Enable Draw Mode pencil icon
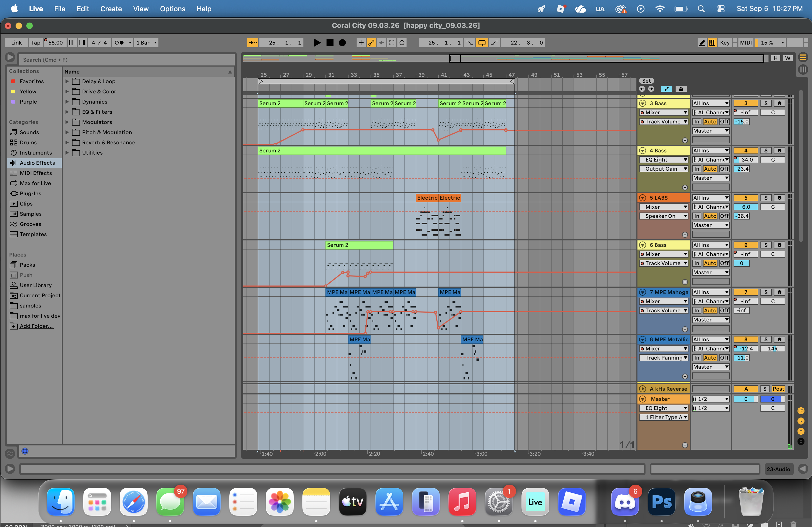Screen dimensions: 812x527 click(x=702, y=43)
